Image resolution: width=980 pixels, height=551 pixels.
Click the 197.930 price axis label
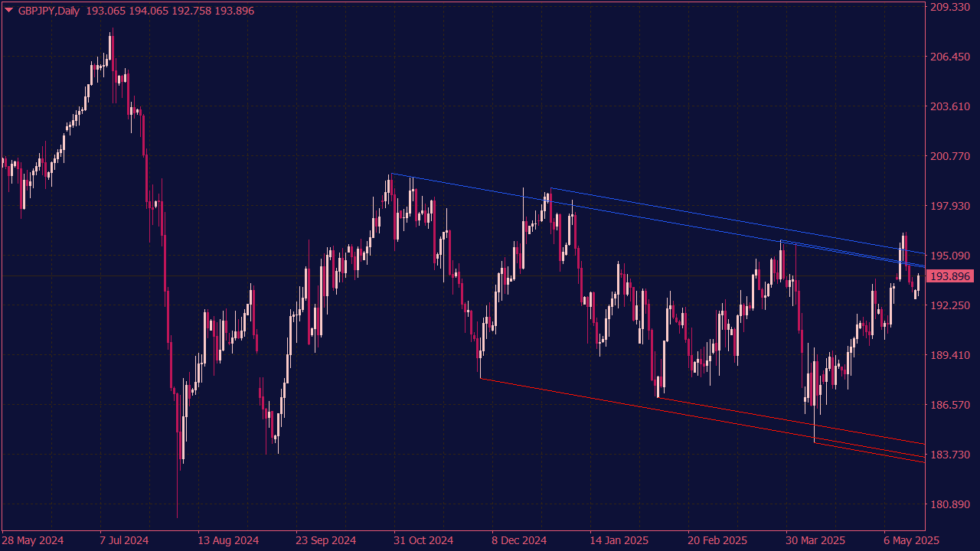tap(952, 206)
